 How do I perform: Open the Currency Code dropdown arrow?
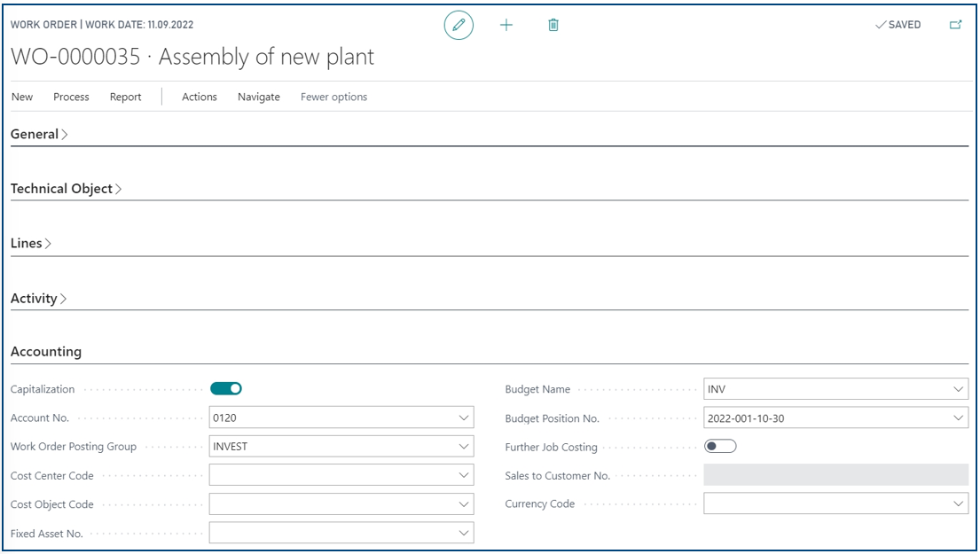point(958,503)
